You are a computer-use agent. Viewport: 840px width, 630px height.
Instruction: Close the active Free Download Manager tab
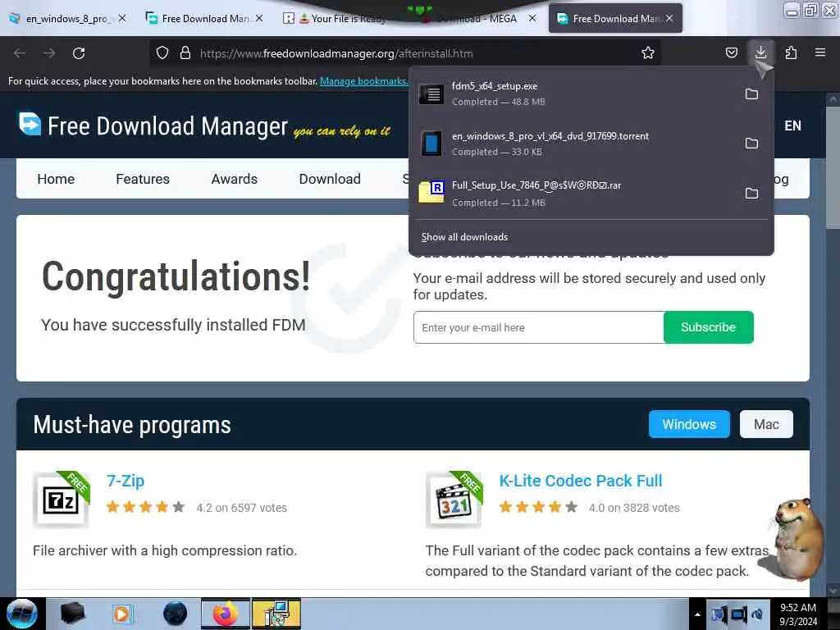point(669,18)
